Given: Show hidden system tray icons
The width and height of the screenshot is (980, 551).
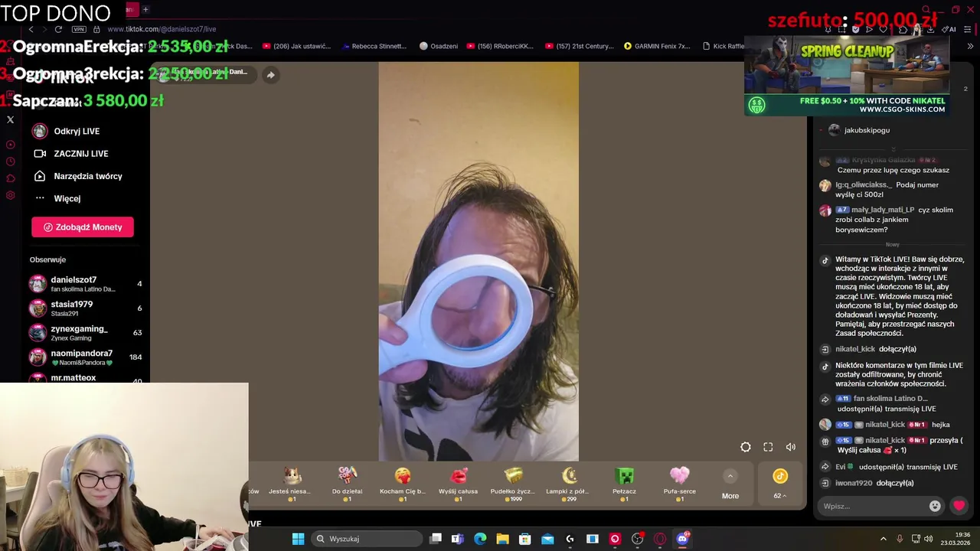Looking at the screenshot, I should [x=883, y=539].
